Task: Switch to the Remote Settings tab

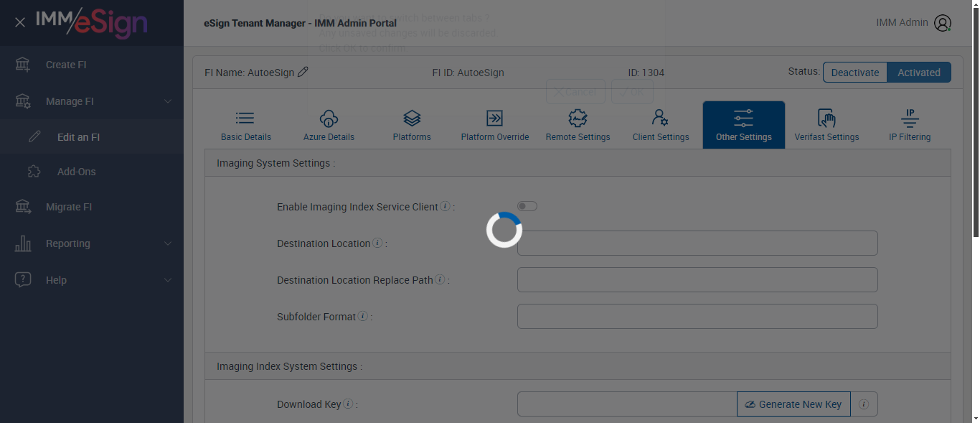Action: (578, 125)
